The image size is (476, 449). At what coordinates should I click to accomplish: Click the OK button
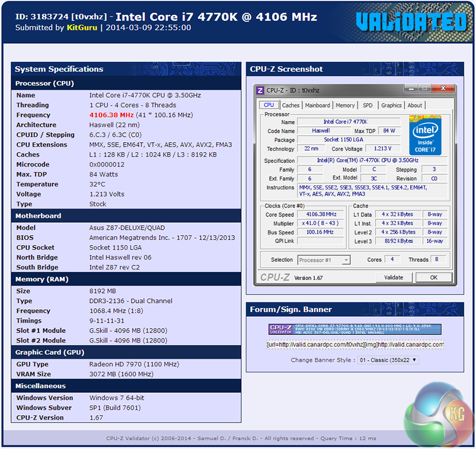(x=434, y=277)
